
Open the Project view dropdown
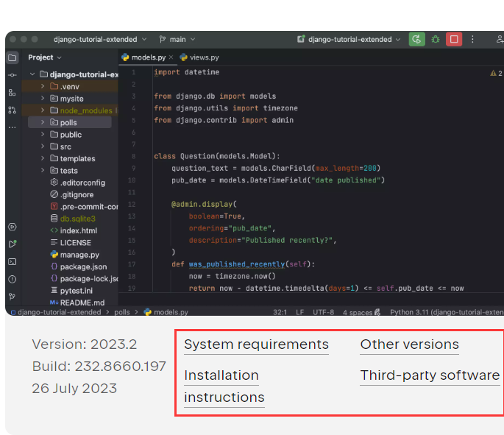45,57
